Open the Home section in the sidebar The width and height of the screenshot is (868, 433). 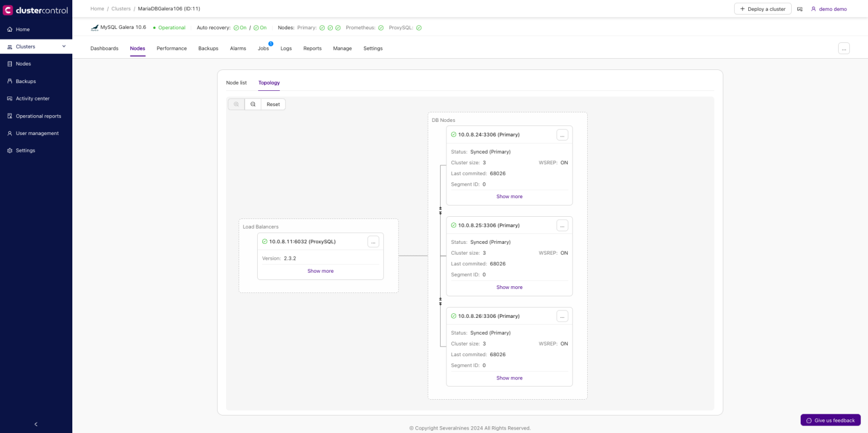tap(19, 29)
